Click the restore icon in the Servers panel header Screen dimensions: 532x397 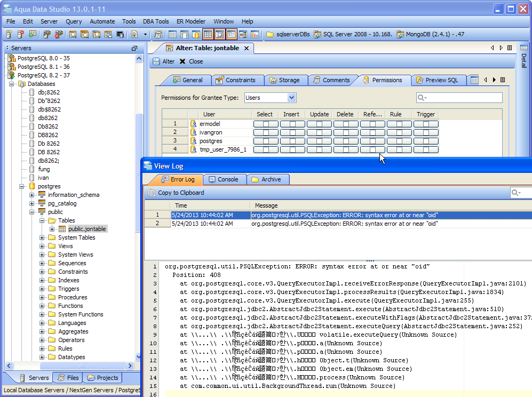(134, 48)
